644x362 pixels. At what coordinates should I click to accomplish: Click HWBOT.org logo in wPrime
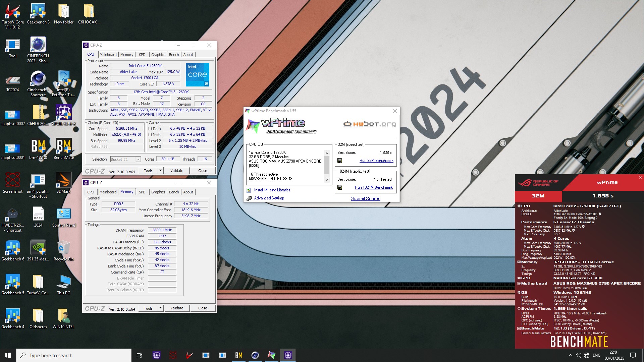(369, 124)
